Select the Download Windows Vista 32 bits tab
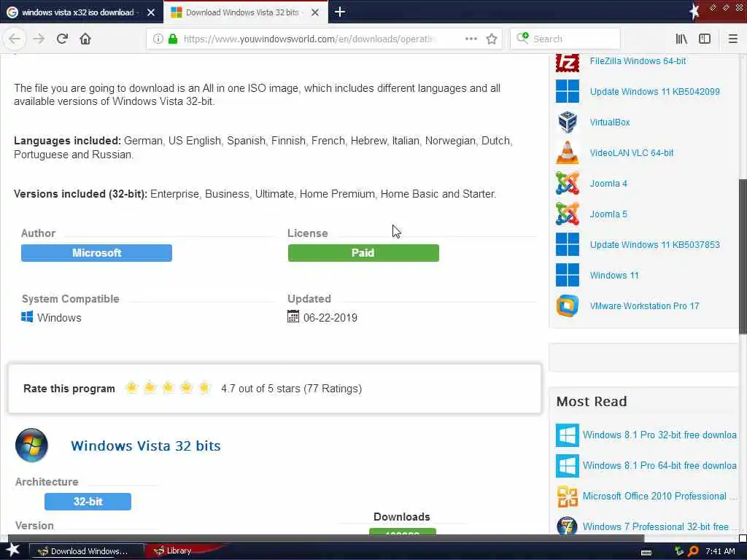Viewport: 747px width, 560px height. [242, 12]
